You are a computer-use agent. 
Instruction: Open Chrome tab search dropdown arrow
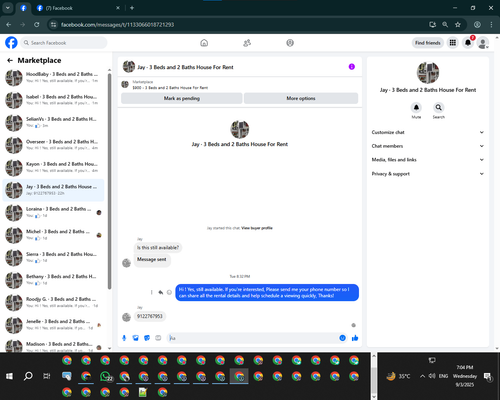coord(7,8)
